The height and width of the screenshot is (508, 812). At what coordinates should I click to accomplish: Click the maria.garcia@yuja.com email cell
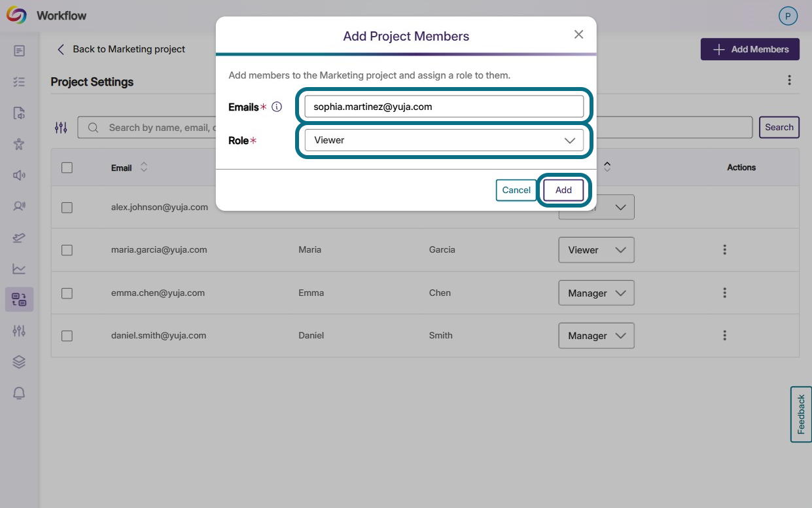click(x=159, y=249)
